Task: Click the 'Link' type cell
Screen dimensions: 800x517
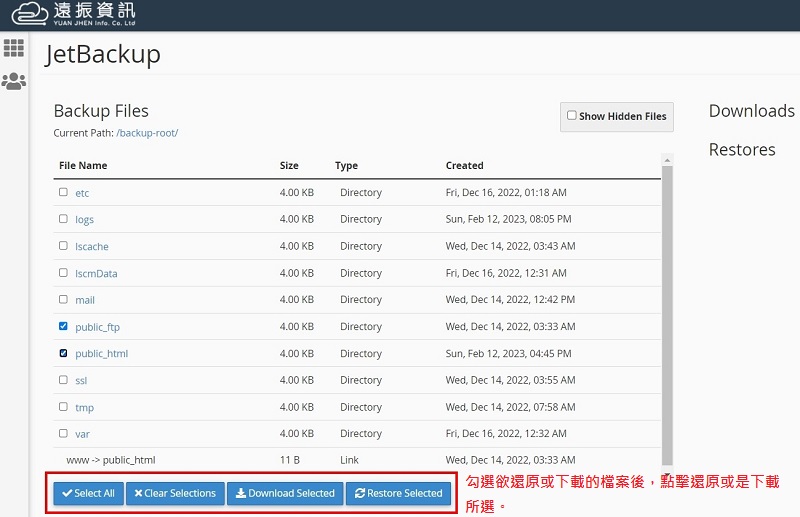Action: (x=349, y=460)
